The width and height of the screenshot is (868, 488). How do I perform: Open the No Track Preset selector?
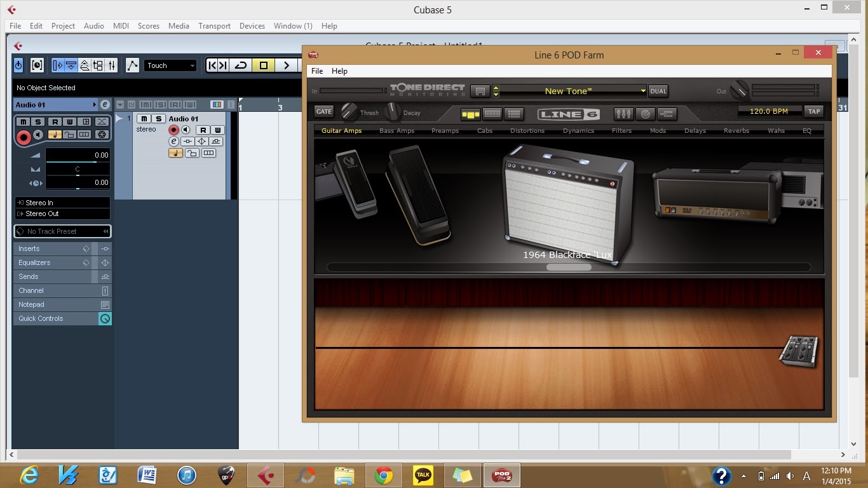[x=62, y=231]
